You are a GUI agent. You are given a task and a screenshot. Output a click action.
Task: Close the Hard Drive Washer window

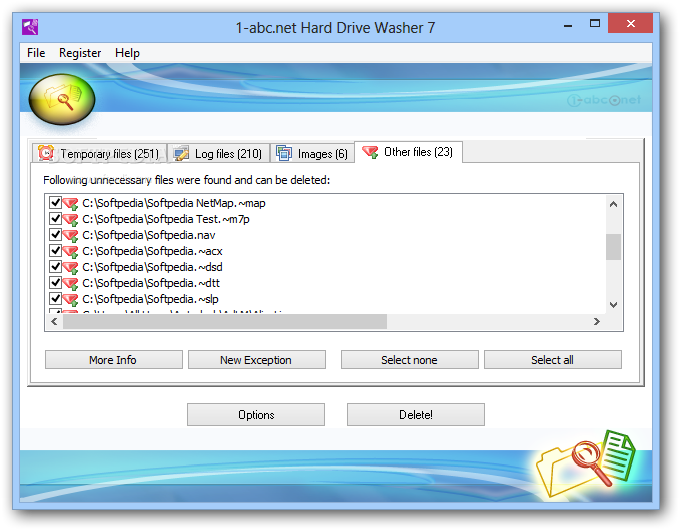630,23
